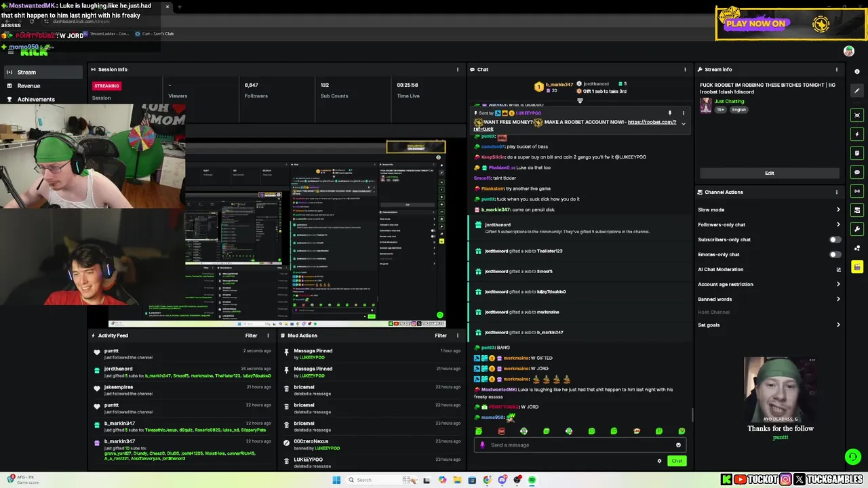
Task: Open the stream info edit pencil icon
Action: [x=857, y=90]
